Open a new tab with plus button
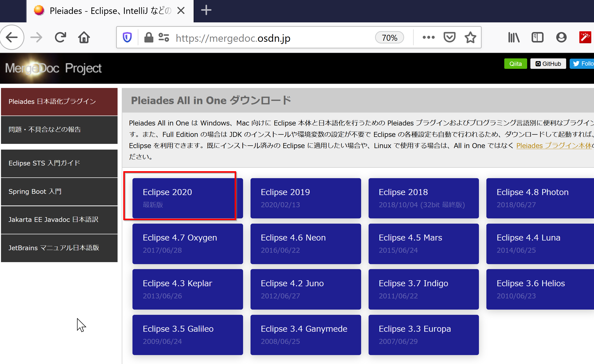The width and height of the screenshot is (594, 364). (x=206, y=10)
